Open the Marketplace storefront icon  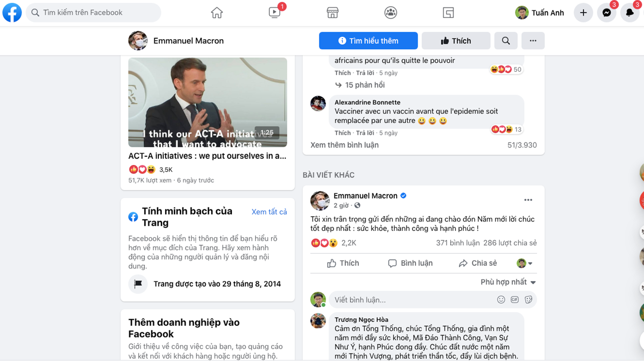click(x=333, y=13)
